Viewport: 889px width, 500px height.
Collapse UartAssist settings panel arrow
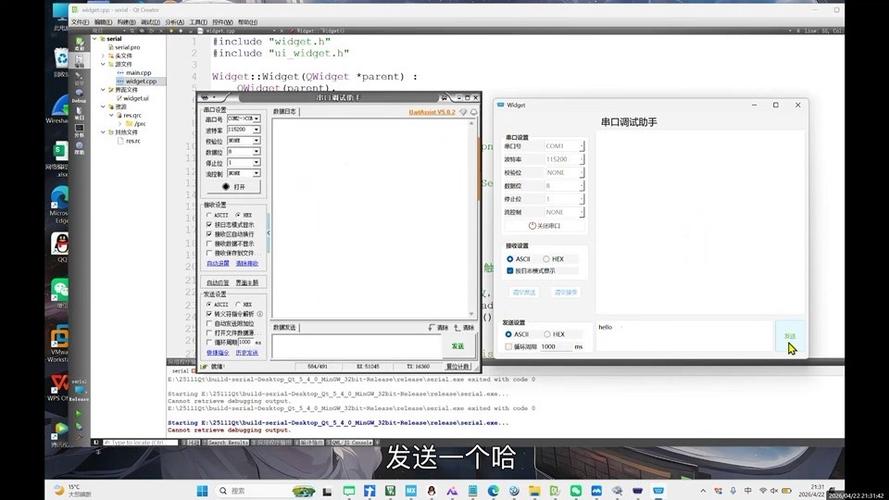point(268,232)
